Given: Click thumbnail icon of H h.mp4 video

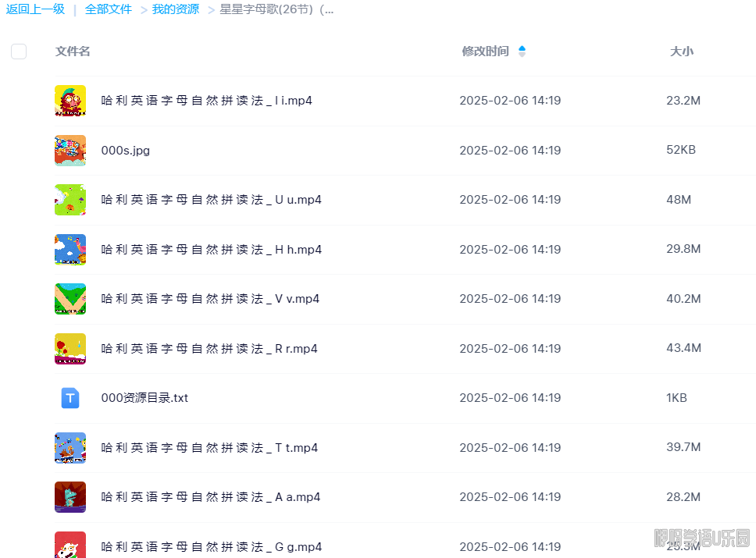Looking at the screenshot, I should click(70, 250).
